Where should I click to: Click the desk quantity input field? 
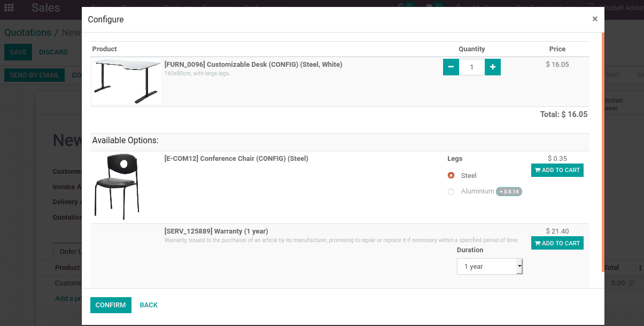472,67
